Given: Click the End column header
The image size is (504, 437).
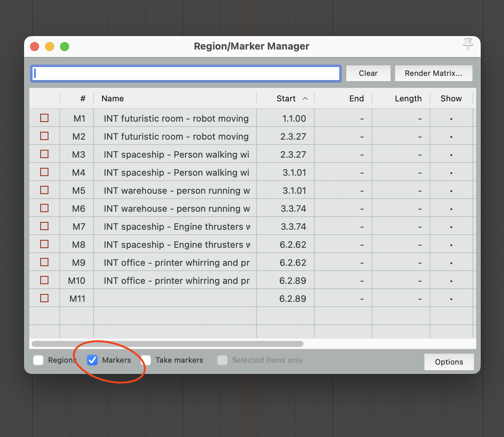Looking at the screenshot, I should point(356,98).
